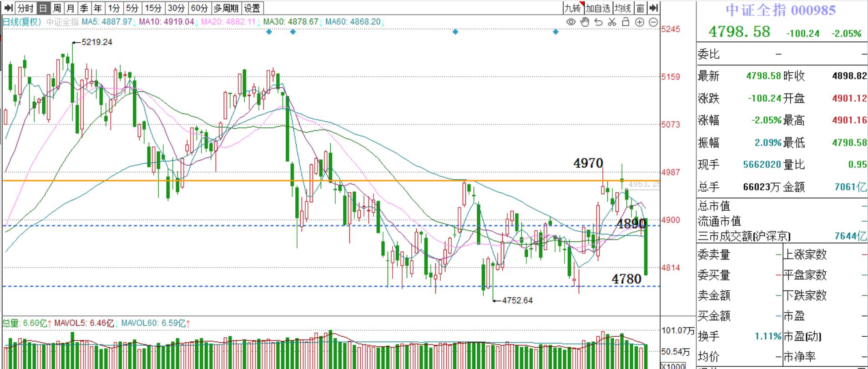Click the 昨收 value 4898.82
Screen dimensions: 868x369
coord(849,76)
